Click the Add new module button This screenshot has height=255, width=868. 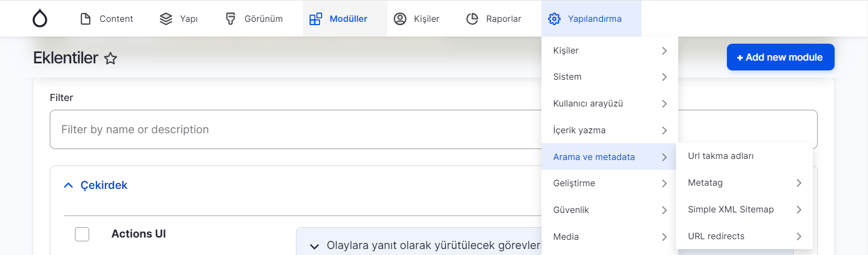(780, 57)
